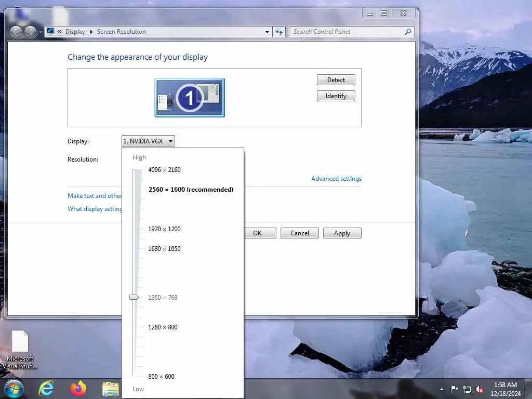Open Make text and other items link
This screenshot has width=532, height=399.
(95, 196)
